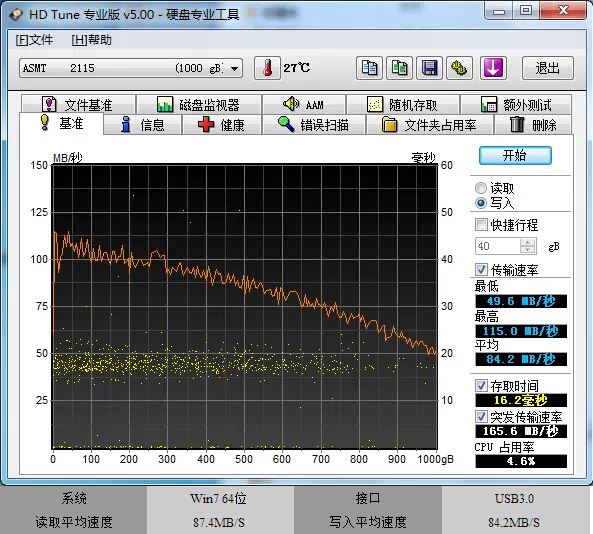Open the [F]文件 file menu

(x=34, y=40)
